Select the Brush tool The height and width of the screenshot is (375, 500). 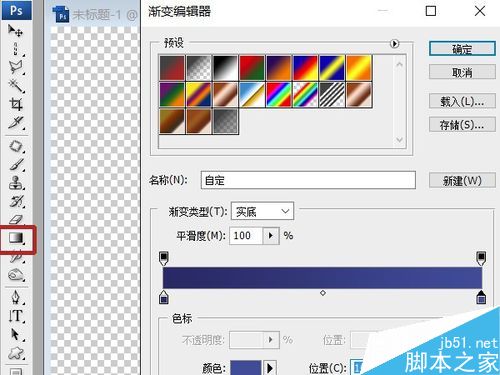tap(15, 164)
